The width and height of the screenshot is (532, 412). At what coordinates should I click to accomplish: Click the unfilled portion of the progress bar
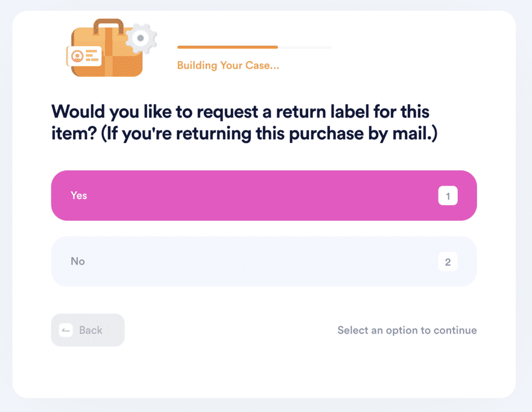307,47
